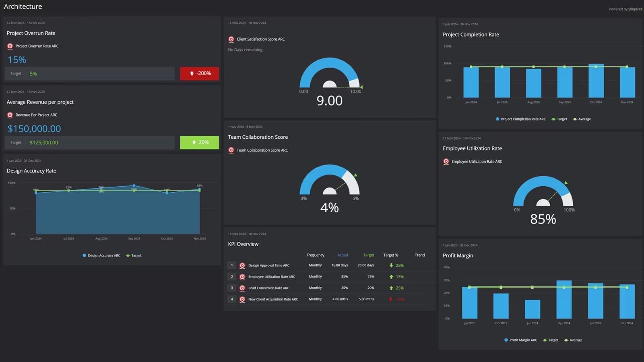Click the green 20% variance badge
Image resolution: width=644 pixels, height=362 pixels.
point(200,142)
